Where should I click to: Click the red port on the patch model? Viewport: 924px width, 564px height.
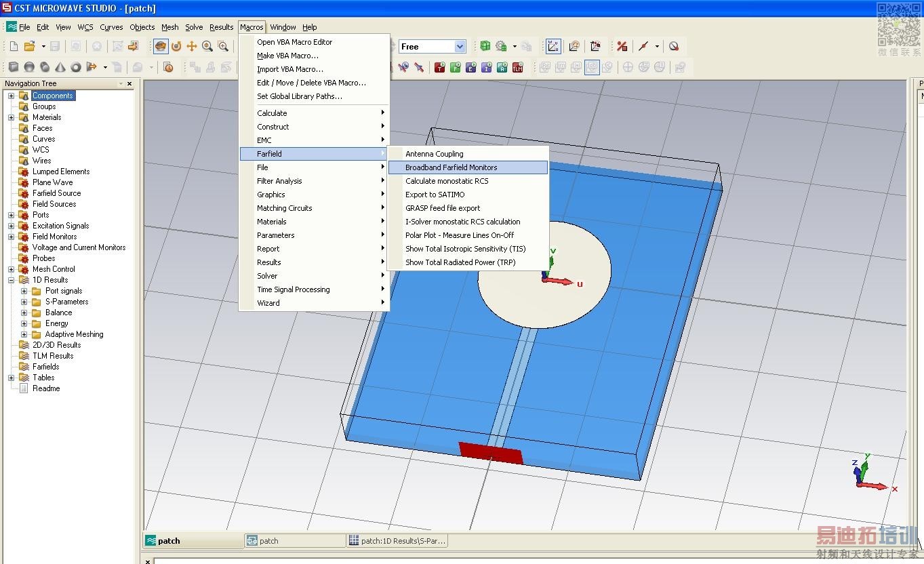491,453
